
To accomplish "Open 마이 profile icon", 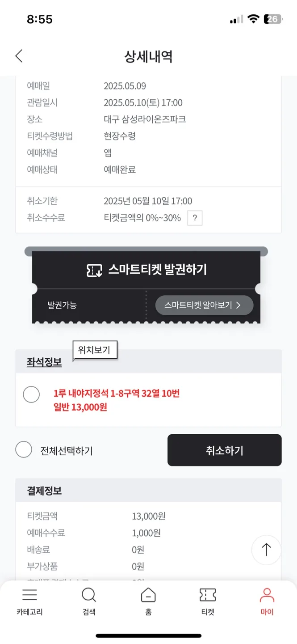I will pos(267,595).
